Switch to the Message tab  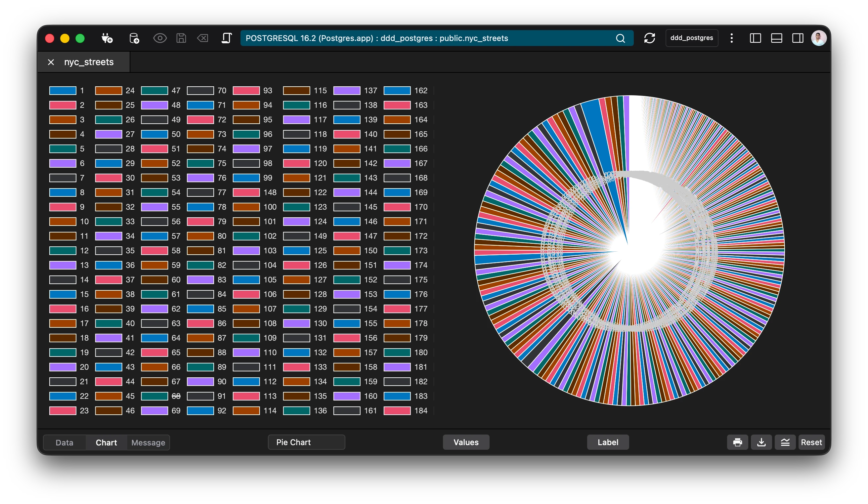pos(148,443)
